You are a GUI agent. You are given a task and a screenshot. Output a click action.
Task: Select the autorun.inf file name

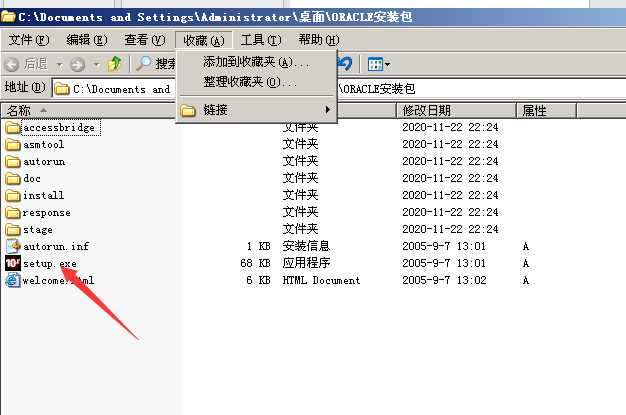coord(56,246)
